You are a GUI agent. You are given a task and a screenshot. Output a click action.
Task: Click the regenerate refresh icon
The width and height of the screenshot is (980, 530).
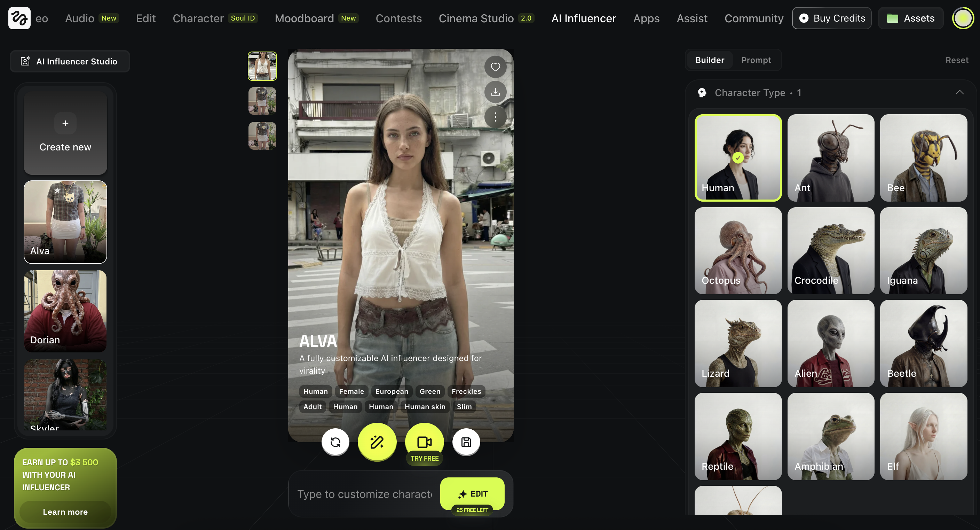(335, 442)
